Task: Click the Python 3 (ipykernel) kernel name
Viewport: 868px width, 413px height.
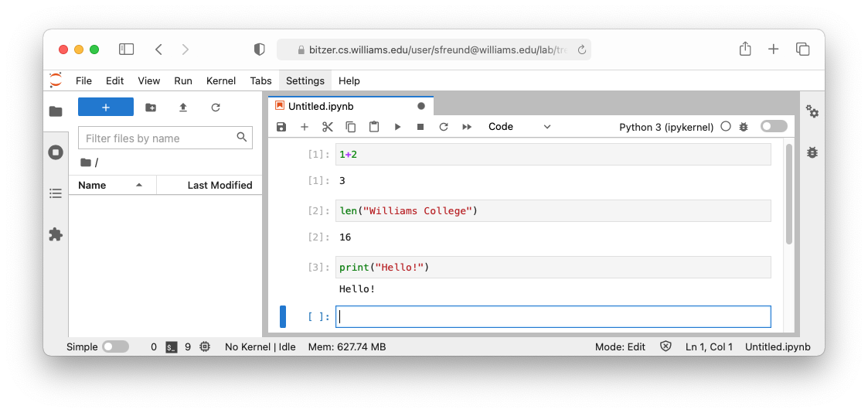Action: tap(665, 127)
